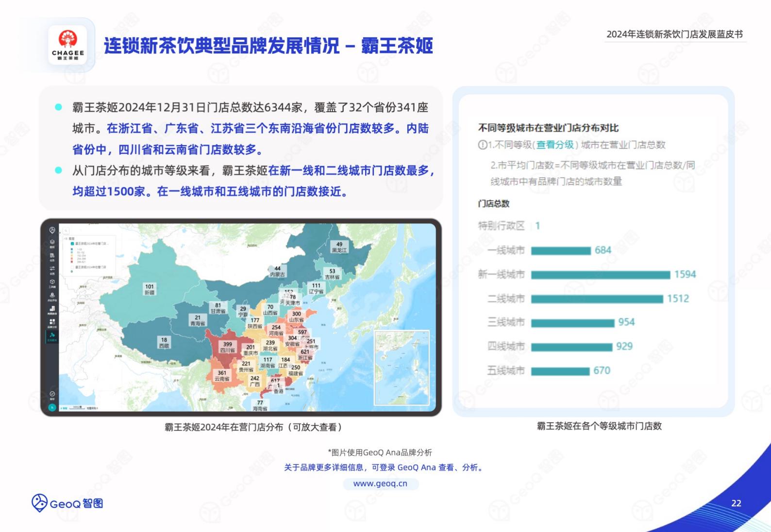
Task: Open the 品牌分析 grid icon in sidebar
Action: (x=52, y=323)
